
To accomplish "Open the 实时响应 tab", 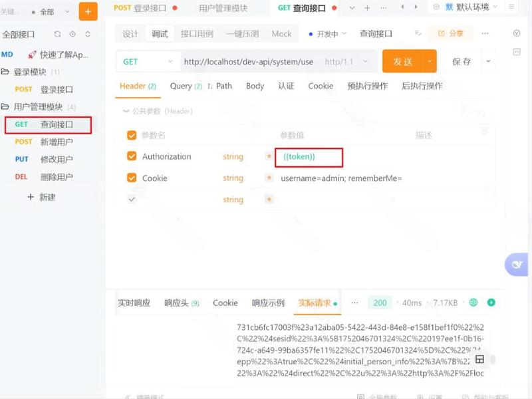I will (134, 303).
